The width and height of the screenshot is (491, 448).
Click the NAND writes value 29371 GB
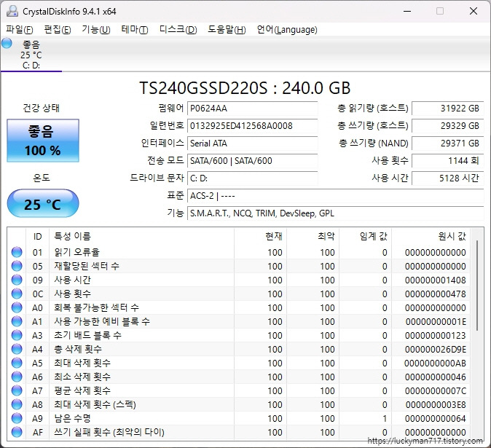point(448,144)
